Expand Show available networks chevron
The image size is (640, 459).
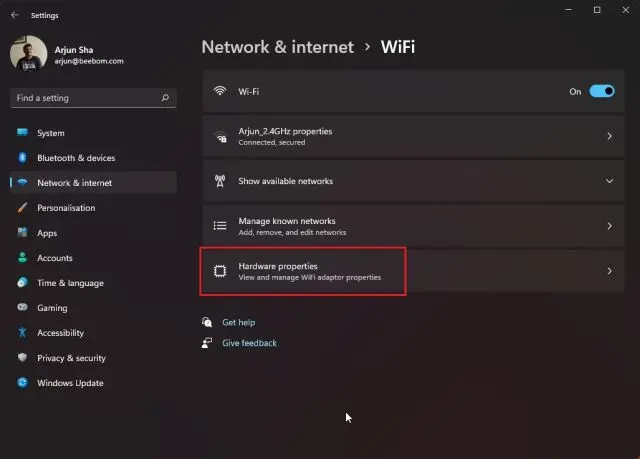tap(609, 181)
